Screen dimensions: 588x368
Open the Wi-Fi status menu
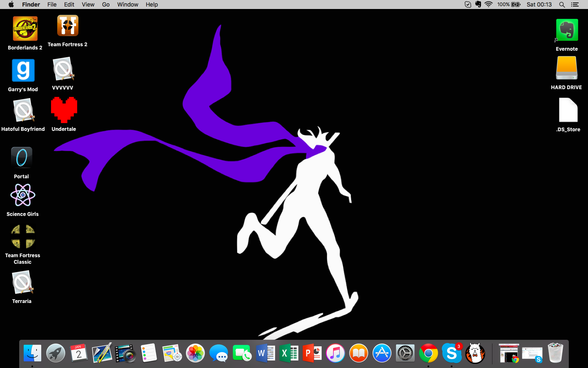click(488, 4)
